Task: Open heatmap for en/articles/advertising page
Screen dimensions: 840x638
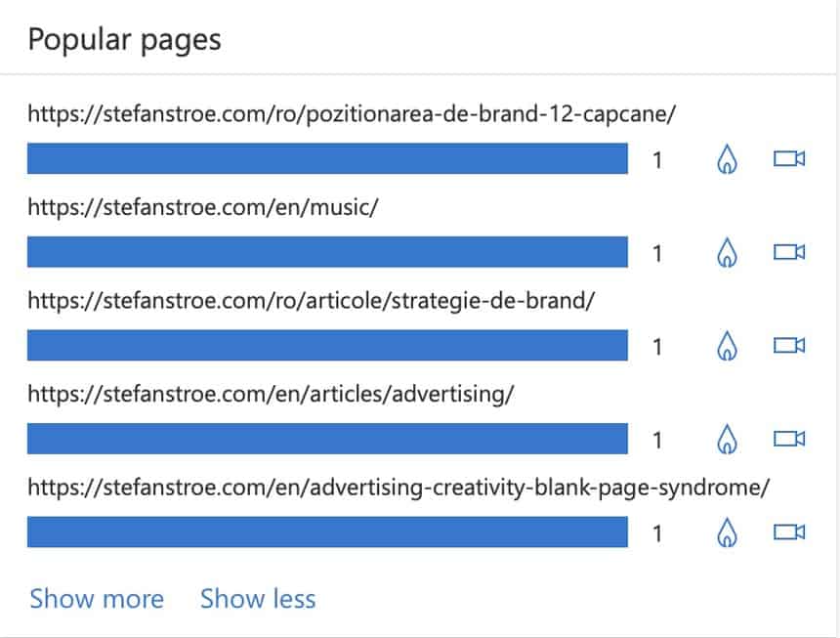Action: pos(727,440)
